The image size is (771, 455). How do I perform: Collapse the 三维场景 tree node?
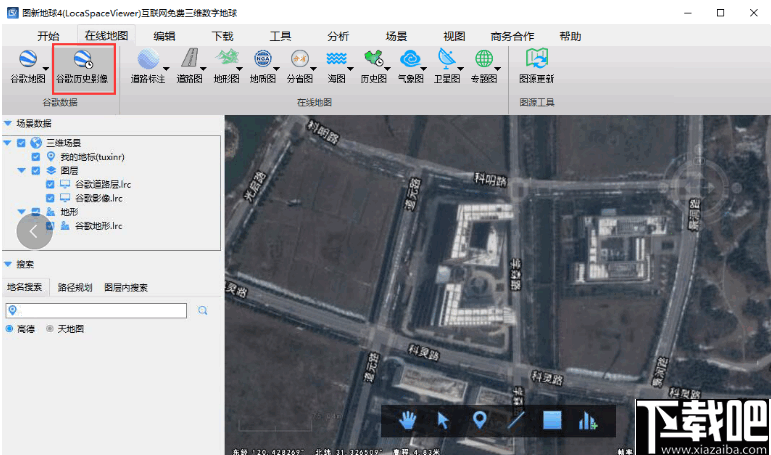[x=7, y=143]
